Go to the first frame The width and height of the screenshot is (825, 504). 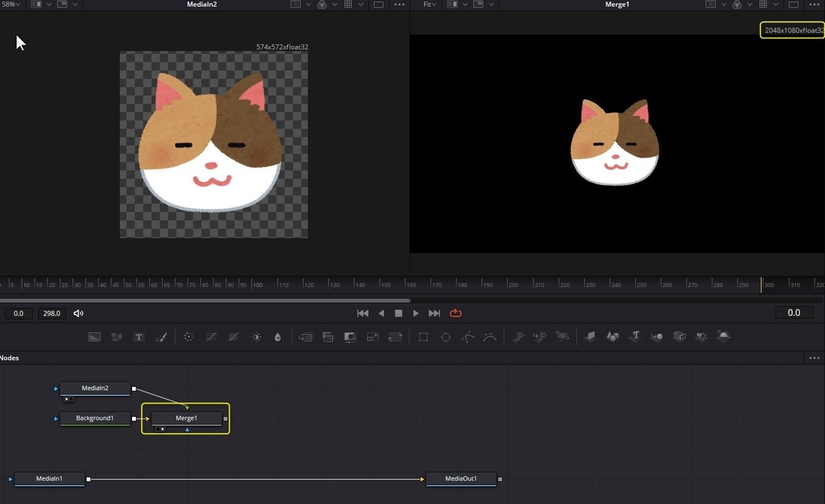tap(363, 313)
